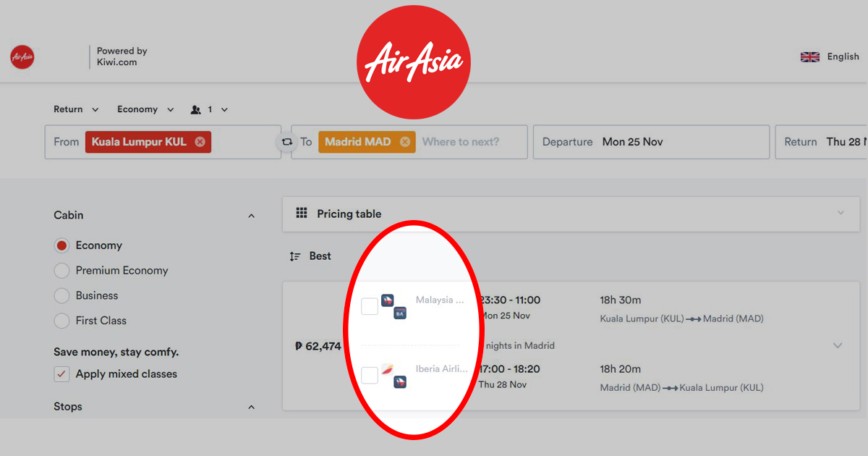Swap origin and destination airports

coord(286,142)
